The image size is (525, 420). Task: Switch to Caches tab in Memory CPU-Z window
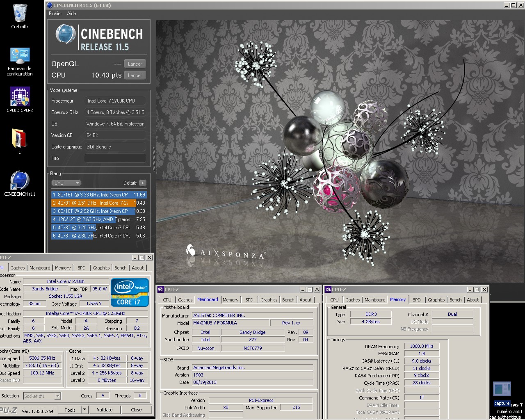pos(353,300)
